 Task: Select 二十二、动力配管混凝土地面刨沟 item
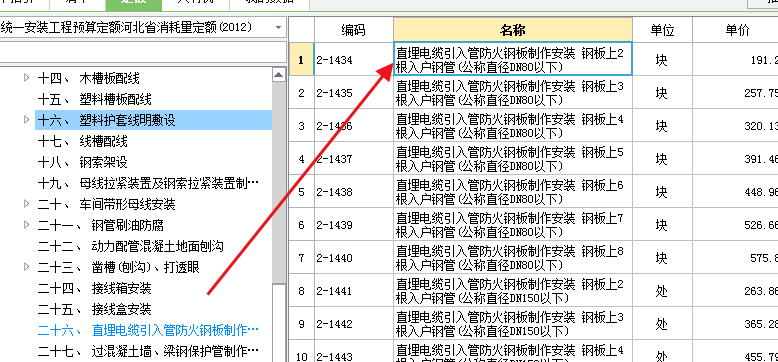click(130, 246)
